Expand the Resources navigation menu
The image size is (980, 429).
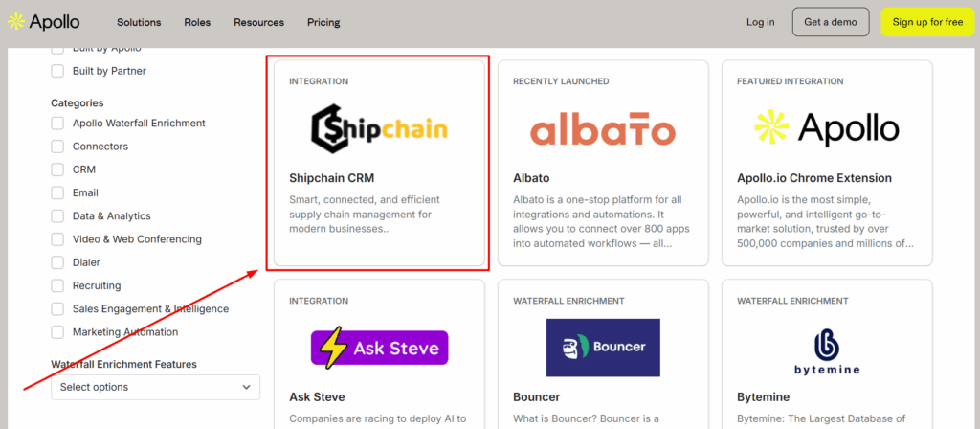[x=258, y=22]
